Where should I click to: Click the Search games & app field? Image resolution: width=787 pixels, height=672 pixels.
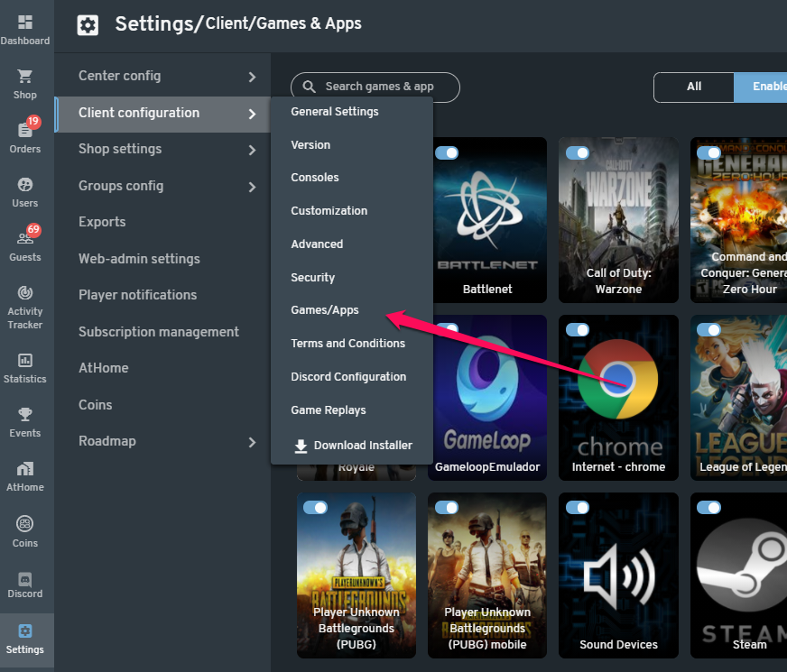coord(375,87)
